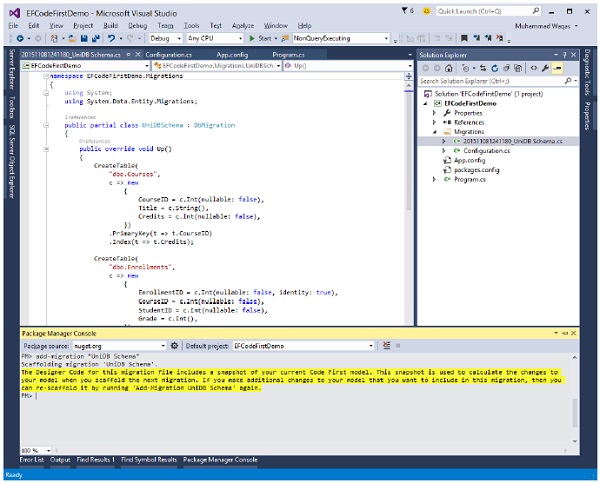Open Properties wrench icon in Solution Explorer toolbar
This screenshot has height=483, width=600.
pyautogui.click(x=546, y=70)
